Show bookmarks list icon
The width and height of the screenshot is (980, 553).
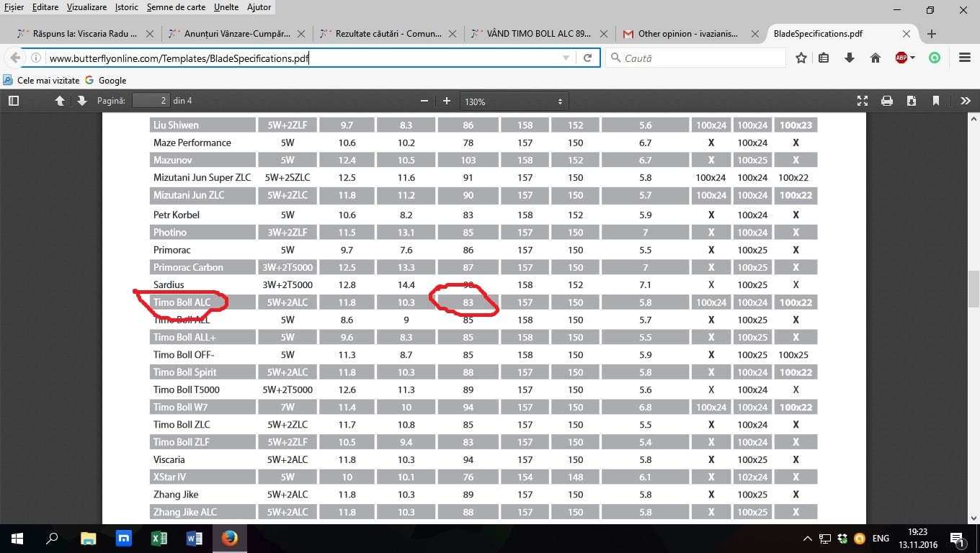pyautogui.click(x=824, y=58)
